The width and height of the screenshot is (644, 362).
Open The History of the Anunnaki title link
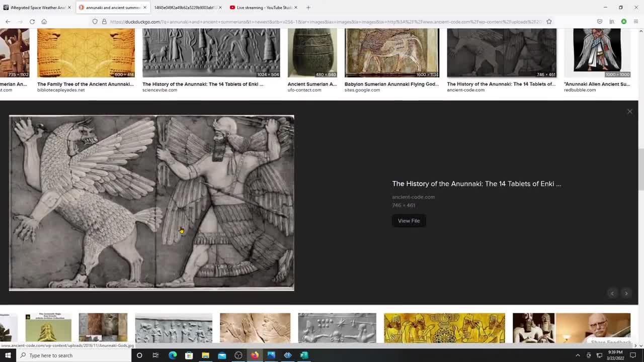click(476, 184)
